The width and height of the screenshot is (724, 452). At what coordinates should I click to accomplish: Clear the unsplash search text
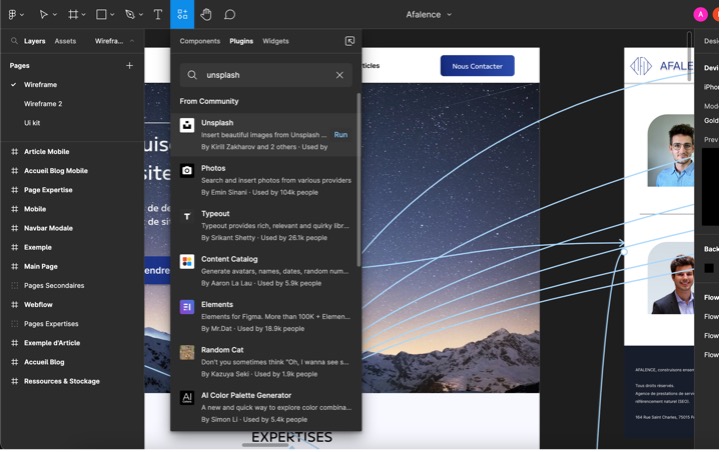click(340, 75)
